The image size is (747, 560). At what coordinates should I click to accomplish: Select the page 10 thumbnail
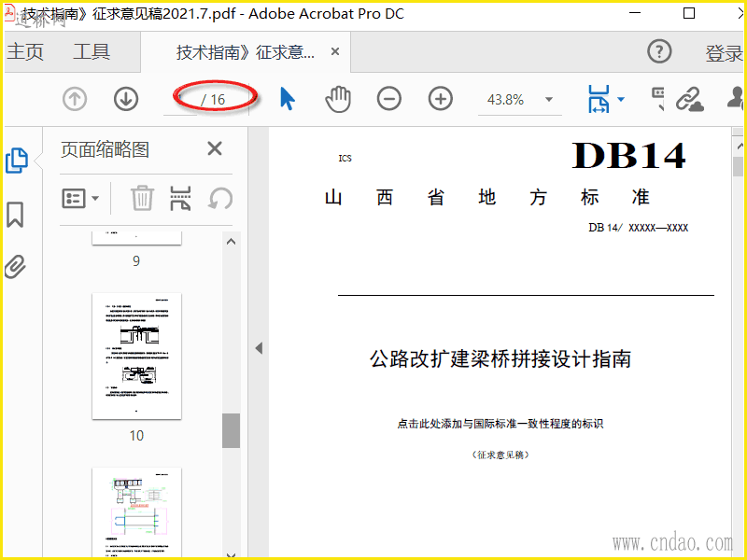click(x=136, y=357)
